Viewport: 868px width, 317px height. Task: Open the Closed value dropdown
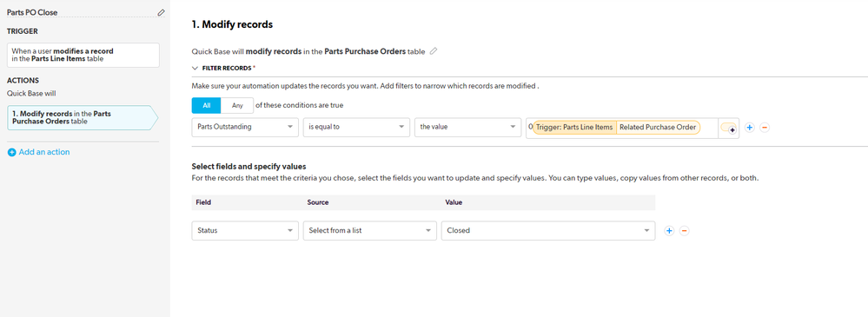(548, 231)
